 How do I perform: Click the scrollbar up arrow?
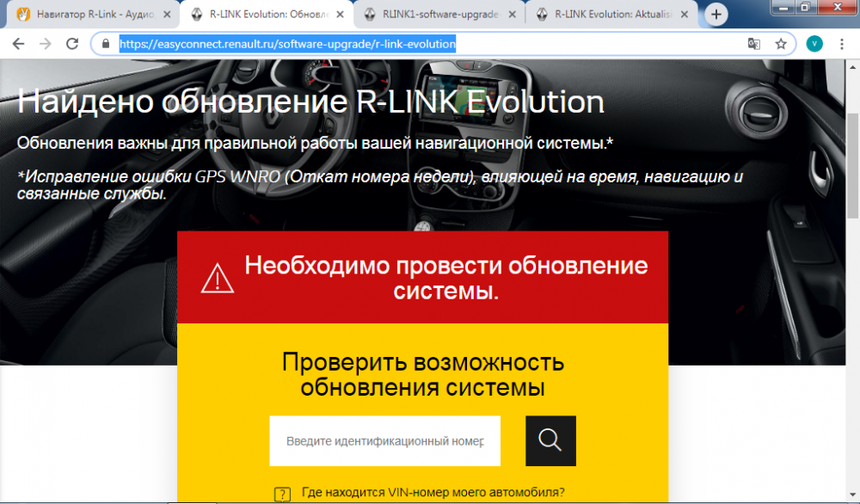point(853,66)
